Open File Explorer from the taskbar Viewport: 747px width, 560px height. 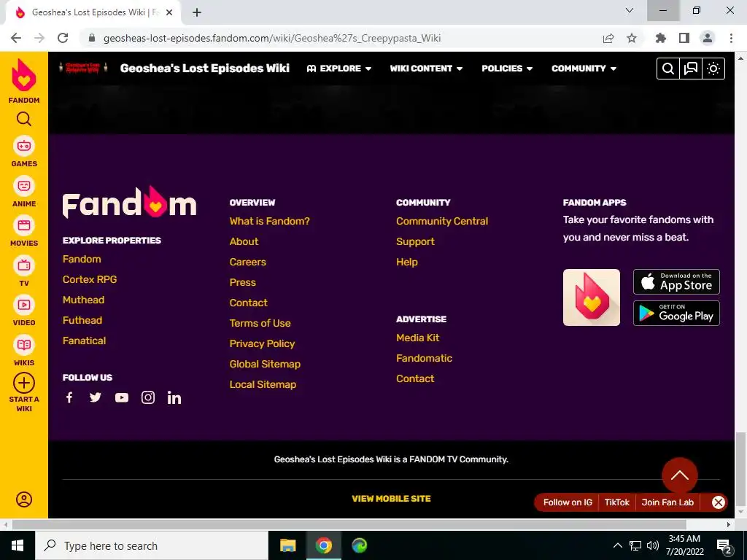pyautogui.click(x=287, y=545)
